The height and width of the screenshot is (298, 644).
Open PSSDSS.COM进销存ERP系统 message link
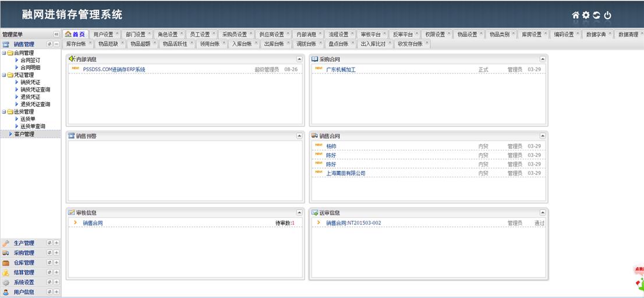114,69
